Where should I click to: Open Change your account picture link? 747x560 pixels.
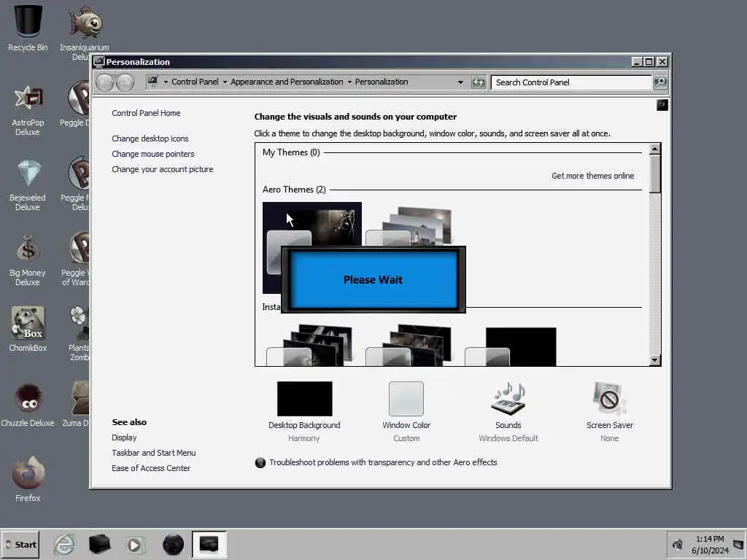pos(163,169)
